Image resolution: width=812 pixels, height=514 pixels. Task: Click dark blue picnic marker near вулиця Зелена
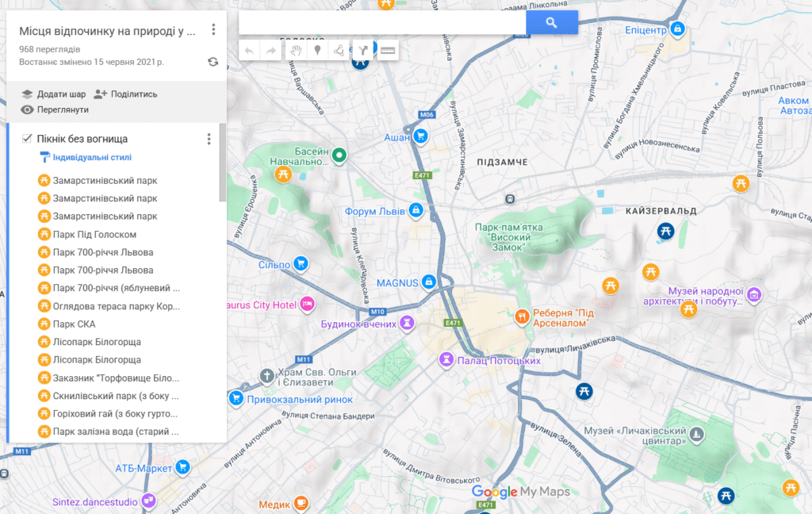tap(584, 391)
